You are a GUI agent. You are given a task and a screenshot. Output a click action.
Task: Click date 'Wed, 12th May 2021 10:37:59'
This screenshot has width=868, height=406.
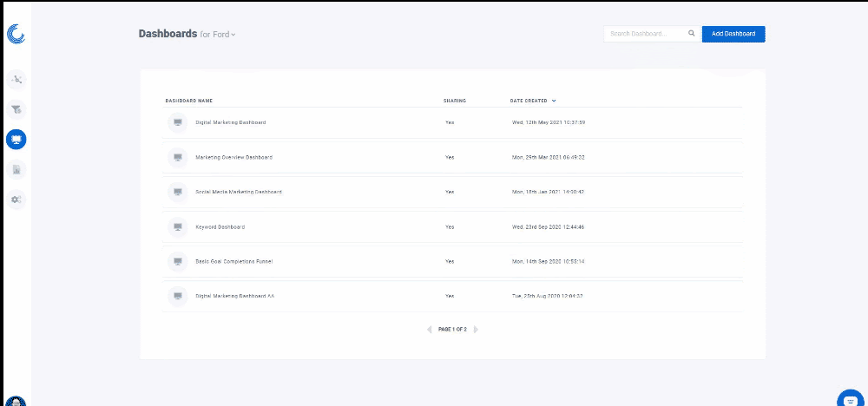click(548, 122)
